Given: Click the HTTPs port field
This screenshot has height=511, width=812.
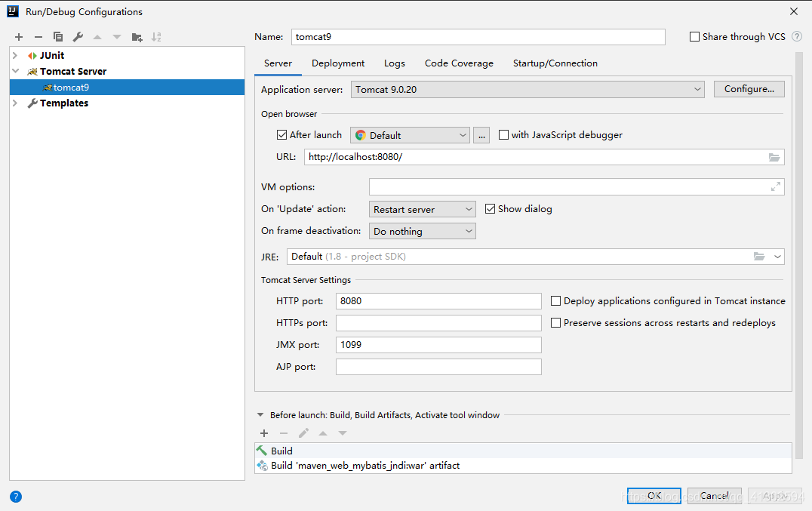Looking at the screenshot, I should tap(438, 322).
